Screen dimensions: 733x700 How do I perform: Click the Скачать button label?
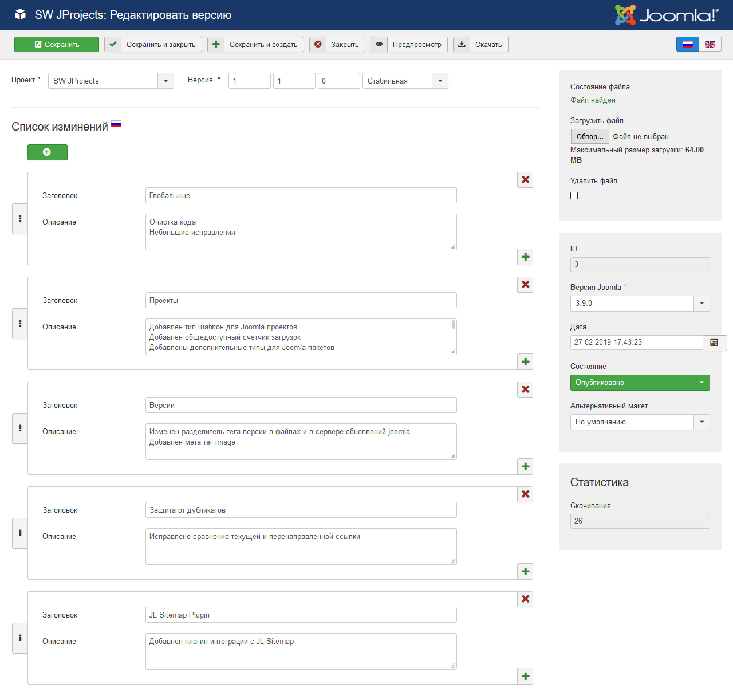pyautogui.click(x=488, y=44)
